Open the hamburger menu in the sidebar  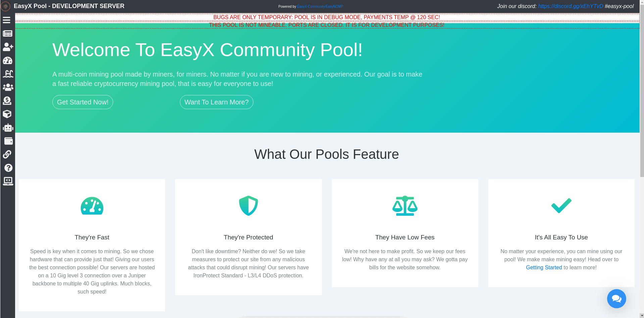pos(7,20)
